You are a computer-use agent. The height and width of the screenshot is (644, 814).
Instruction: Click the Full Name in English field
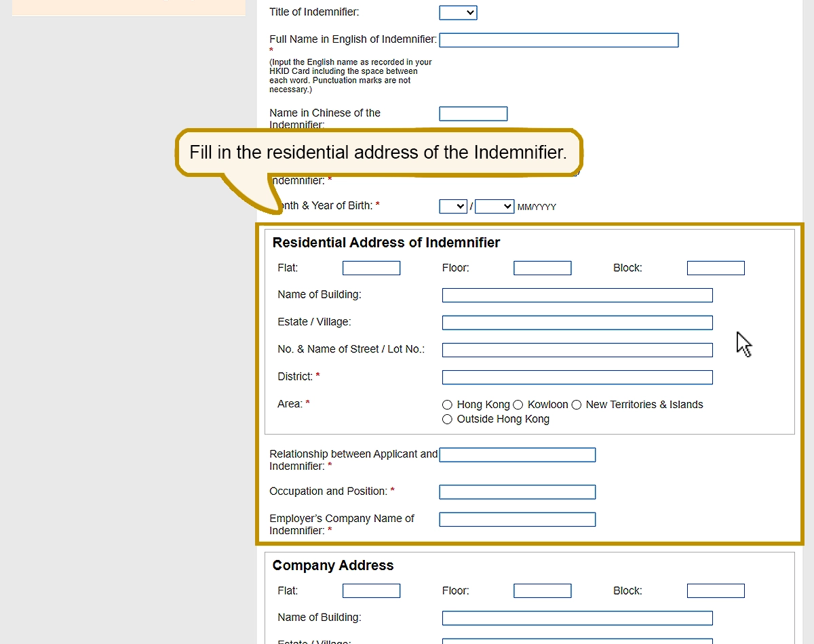click(x=558, y=40)
